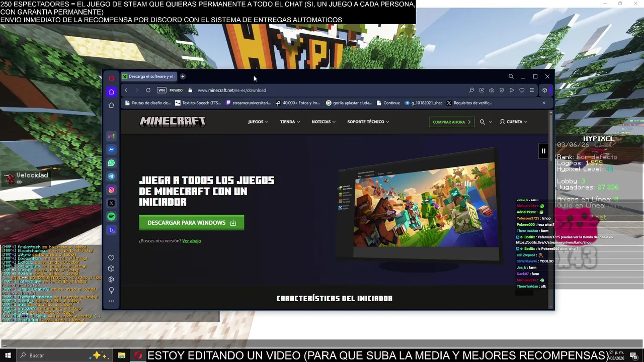
Task: Click the address bar send/flow arrow icon
Action: [x=512, y=90]
